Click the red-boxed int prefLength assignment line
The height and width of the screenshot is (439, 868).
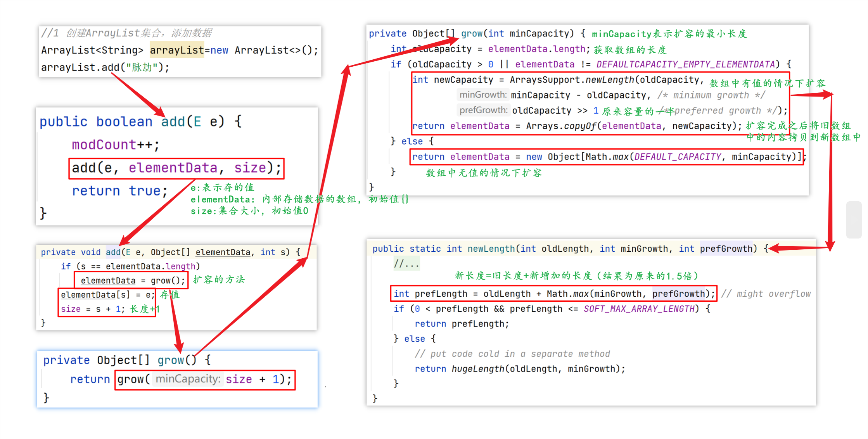point(553,294)
